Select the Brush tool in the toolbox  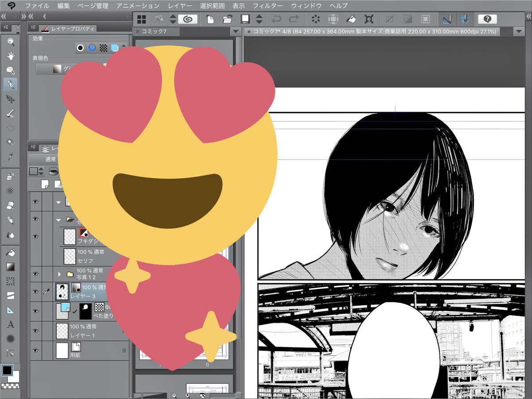[11, 113]
